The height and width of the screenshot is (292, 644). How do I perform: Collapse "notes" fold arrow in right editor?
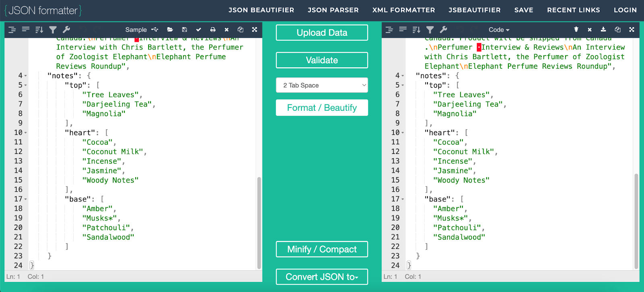(403, 76)
